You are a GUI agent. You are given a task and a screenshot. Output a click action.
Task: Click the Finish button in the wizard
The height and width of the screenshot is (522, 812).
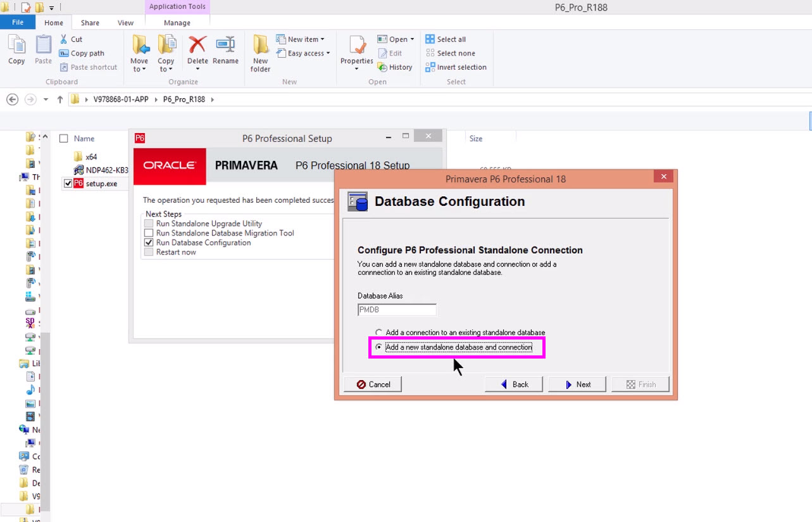pos(640,385)
